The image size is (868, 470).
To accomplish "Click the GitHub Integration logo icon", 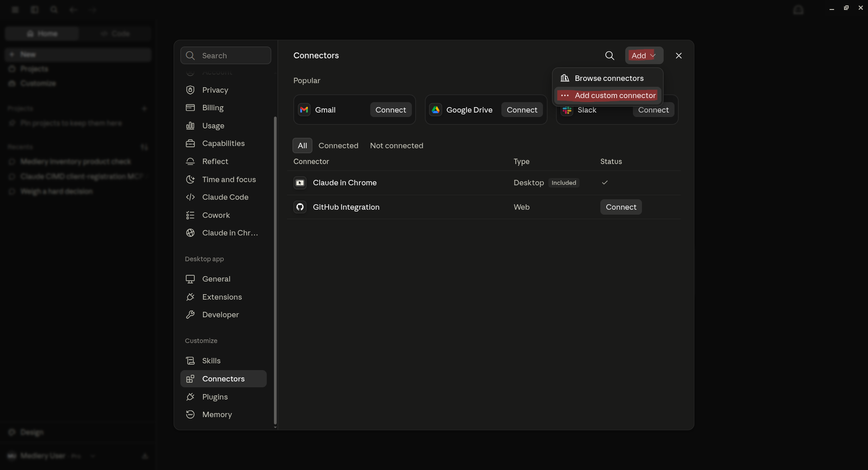I will click(x=300, y=207).
